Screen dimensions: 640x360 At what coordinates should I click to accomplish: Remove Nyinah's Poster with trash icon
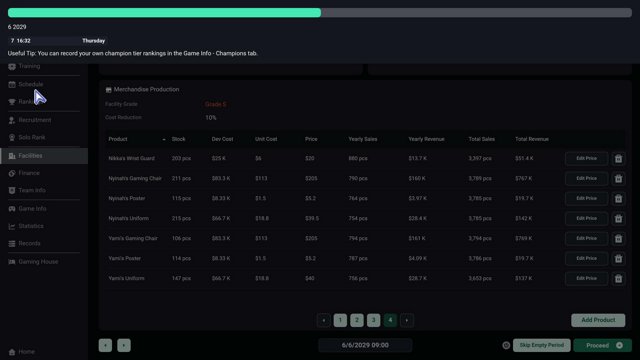tap(618, 198)
